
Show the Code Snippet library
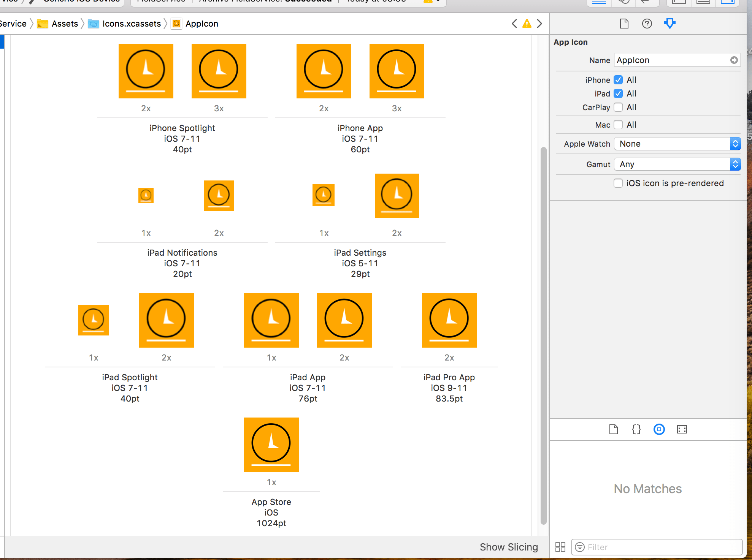(x=636, y=429)
